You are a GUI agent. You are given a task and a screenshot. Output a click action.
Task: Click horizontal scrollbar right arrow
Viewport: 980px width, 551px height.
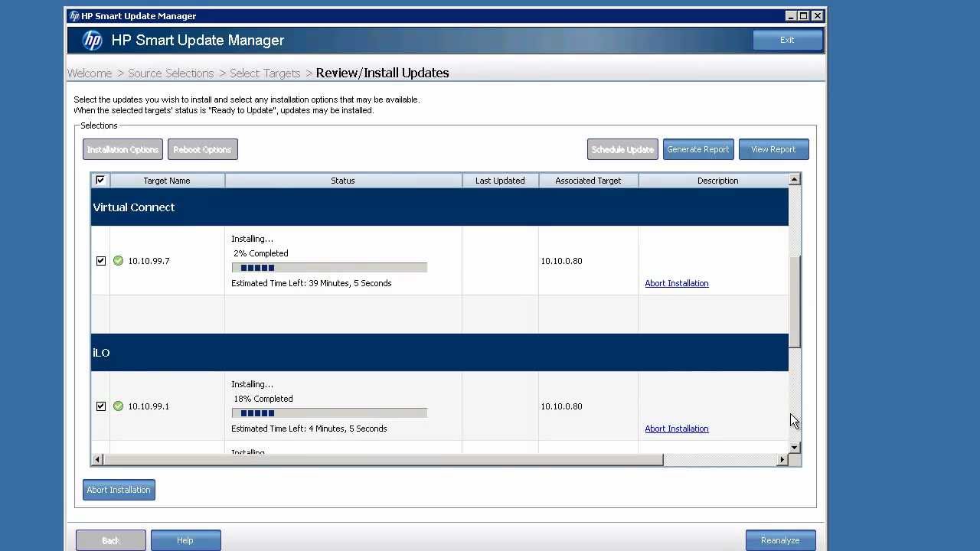[x=782, y=460]
